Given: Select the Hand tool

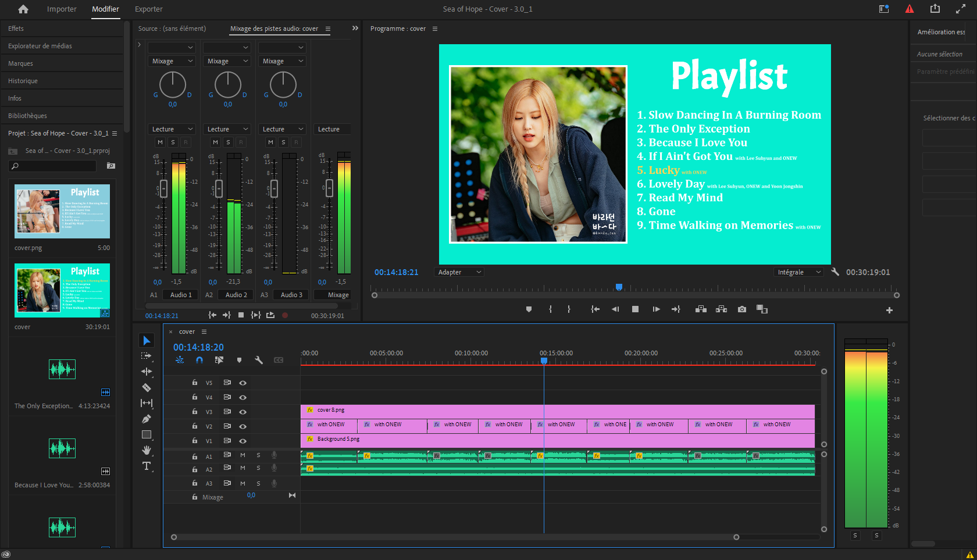Looking at the screenshot, I should click(x=147, y=450).
